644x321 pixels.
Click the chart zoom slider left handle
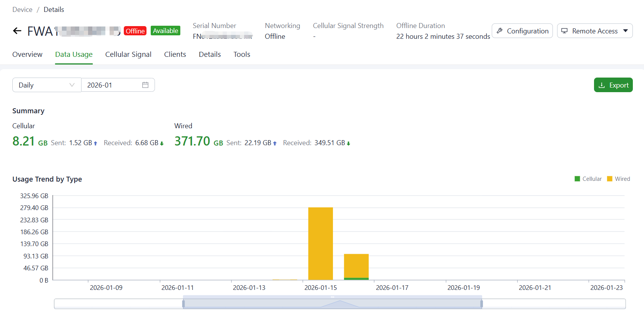(183, 304)
